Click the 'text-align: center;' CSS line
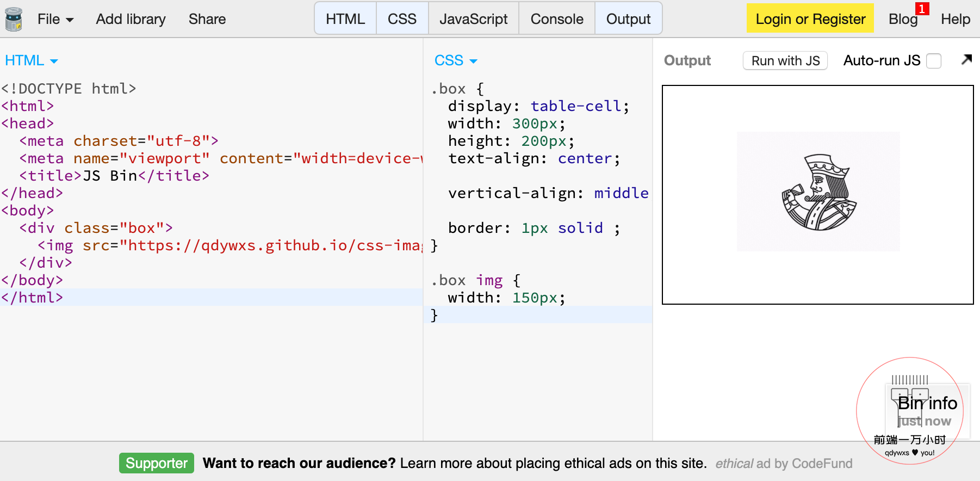Screen dimensions: 980x481 click(534, 158)
